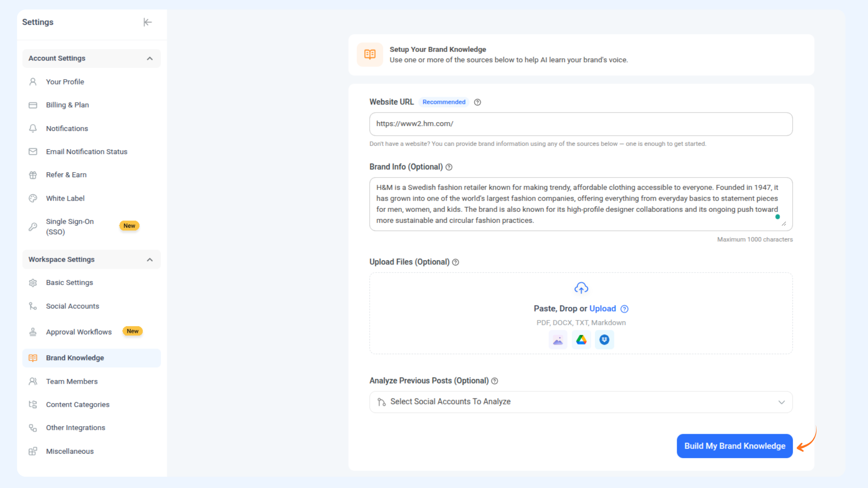Click the 'Maximum 1000 characters' text
The width and height of the screenshot is (868, 488).
tap(755, 239)
